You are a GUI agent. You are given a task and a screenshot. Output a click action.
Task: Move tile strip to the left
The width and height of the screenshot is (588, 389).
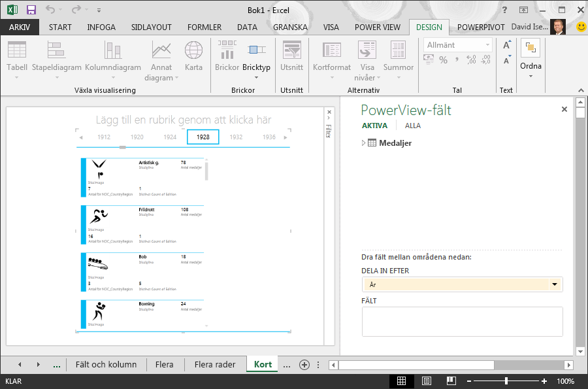pos(81,137)
